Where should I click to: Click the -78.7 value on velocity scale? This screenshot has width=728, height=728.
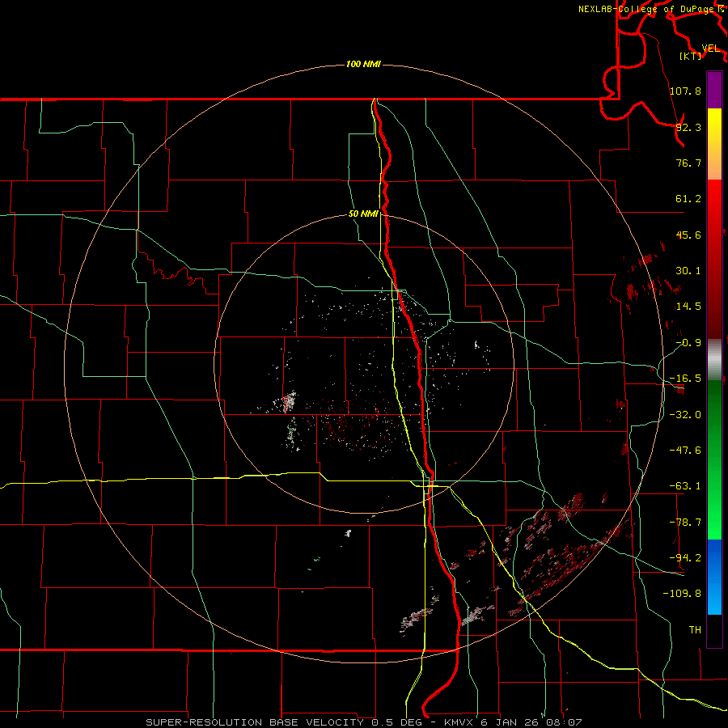pos(685,523)
